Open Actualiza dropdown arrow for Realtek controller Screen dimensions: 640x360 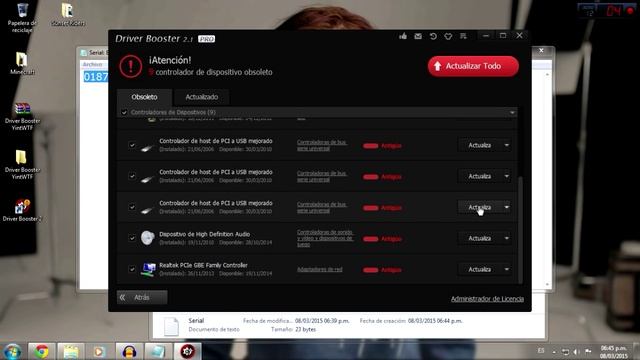(x=507, y=269)
